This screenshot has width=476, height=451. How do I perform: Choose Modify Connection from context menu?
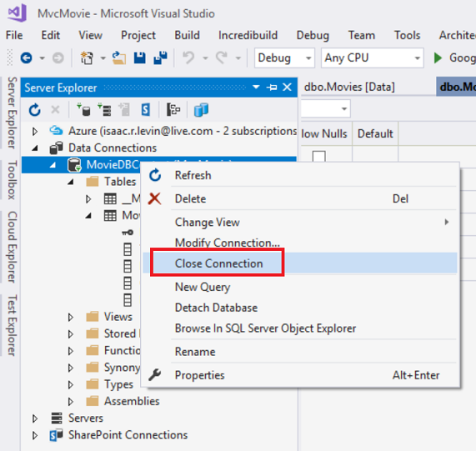tap(300, 243)
